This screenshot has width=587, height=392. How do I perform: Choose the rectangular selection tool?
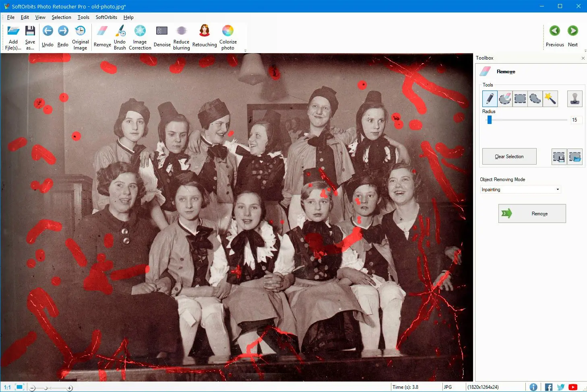[520, 99]
